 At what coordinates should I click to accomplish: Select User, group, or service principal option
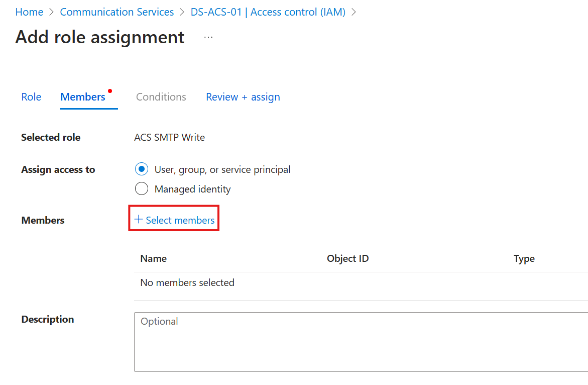[142, 169]
